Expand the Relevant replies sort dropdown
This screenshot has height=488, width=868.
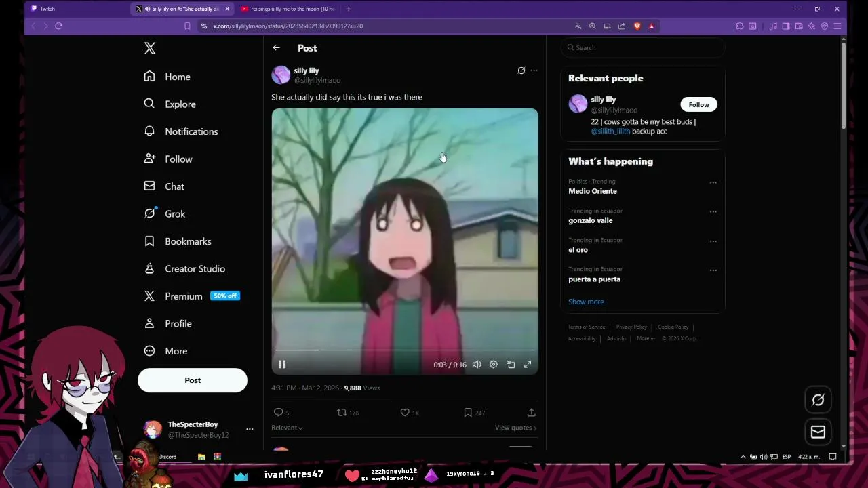click(287, 428)
